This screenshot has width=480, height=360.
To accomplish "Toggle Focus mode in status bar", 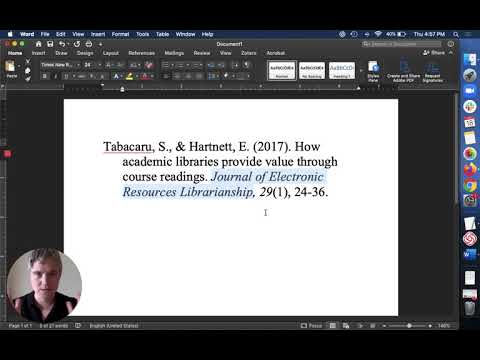I will tap(311, 326).
